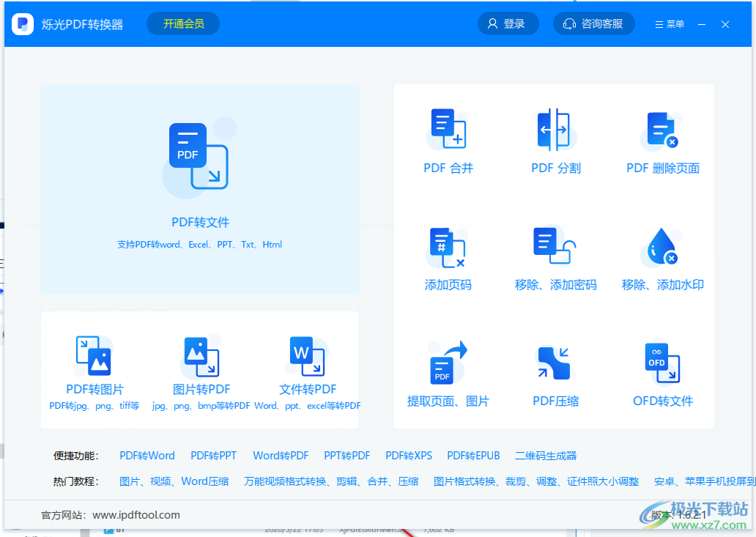Select the PDF 分割 split icon

pos(555,129)
